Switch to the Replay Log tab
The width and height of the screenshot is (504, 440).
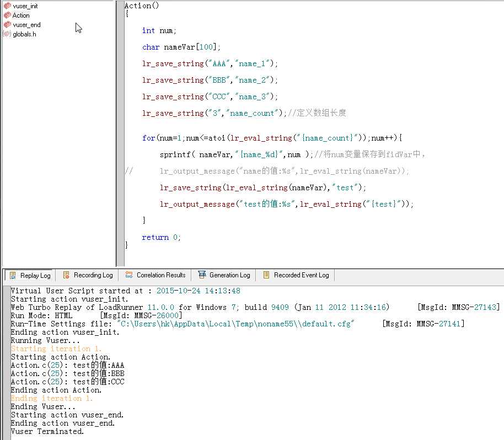tap(30, 276)
